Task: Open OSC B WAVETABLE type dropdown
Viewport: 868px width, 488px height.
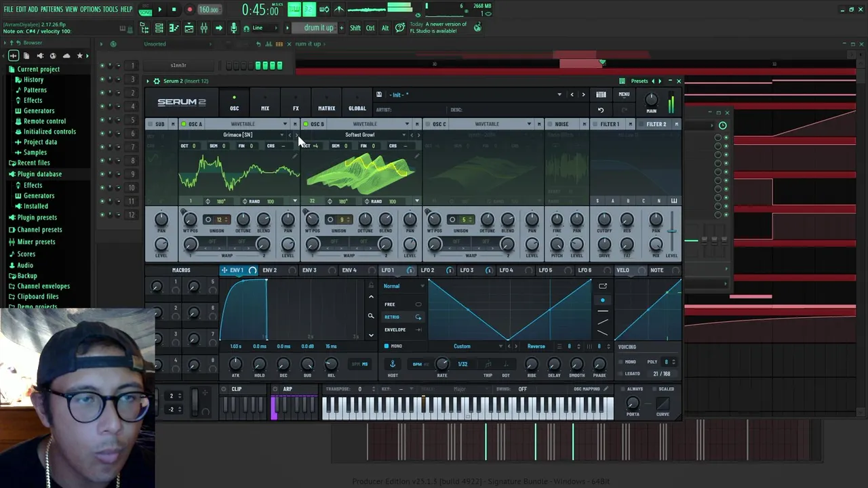Action: pyautogui.click(x=407, y=124)
